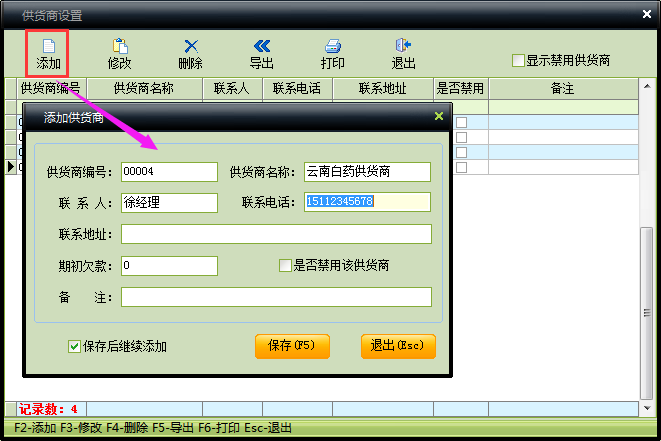The width and height of the screenshot is (661, 441).
Task: Select the current row indicator arrow
Action: (x=11, y=167)
